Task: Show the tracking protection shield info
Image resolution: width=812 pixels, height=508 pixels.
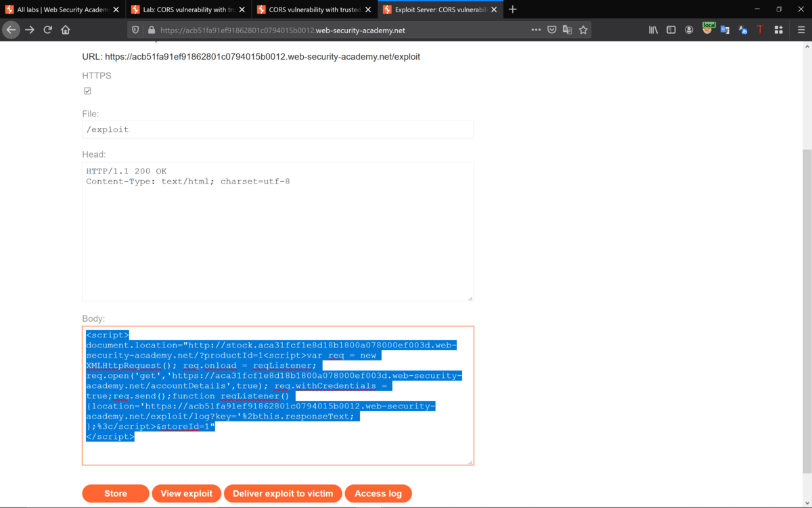Action: [136, 30]
